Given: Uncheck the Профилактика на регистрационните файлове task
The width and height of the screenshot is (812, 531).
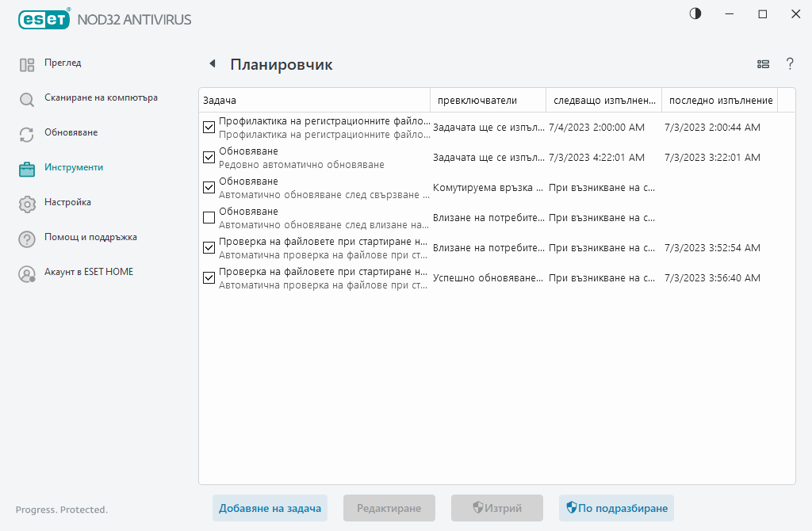Looking at the screenshot, I should point(209,128).
